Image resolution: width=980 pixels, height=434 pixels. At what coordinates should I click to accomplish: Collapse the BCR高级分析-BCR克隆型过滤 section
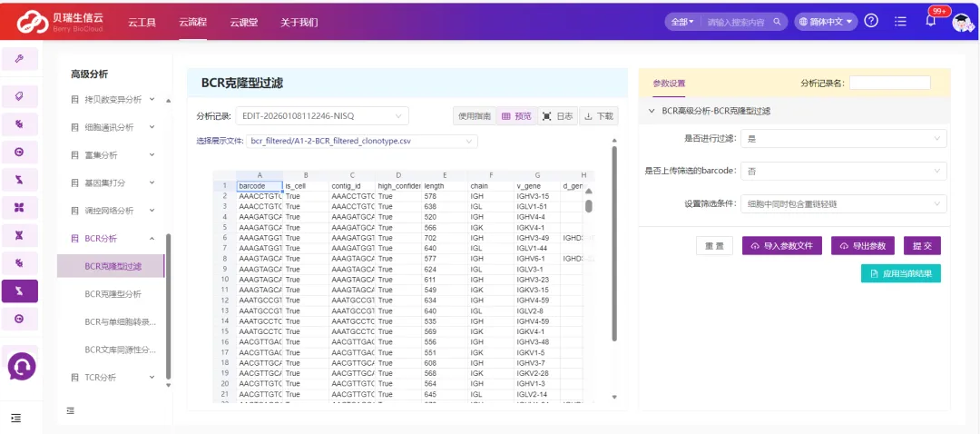coord(652,111)
